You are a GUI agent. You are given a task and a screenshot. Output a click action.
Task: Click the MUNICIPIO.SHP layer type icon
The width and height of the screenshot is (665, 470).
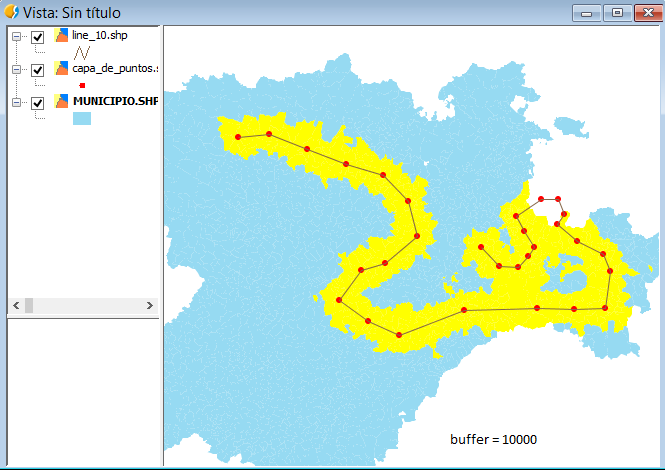coord(61,102)
